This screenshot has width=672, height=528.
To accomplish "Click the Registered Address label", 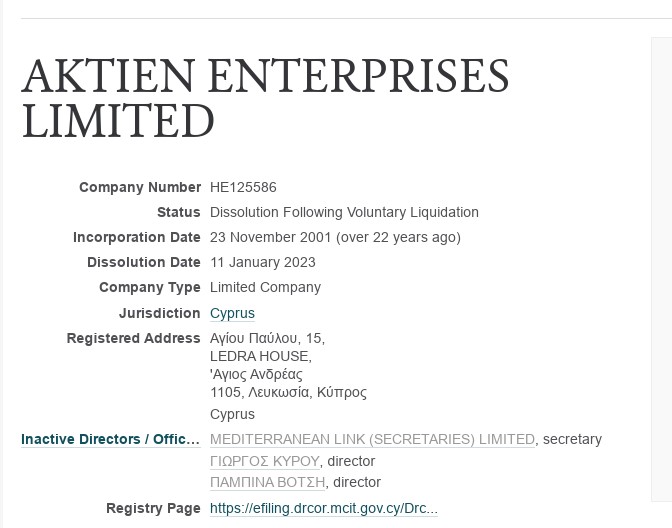I will click(133, 338).
